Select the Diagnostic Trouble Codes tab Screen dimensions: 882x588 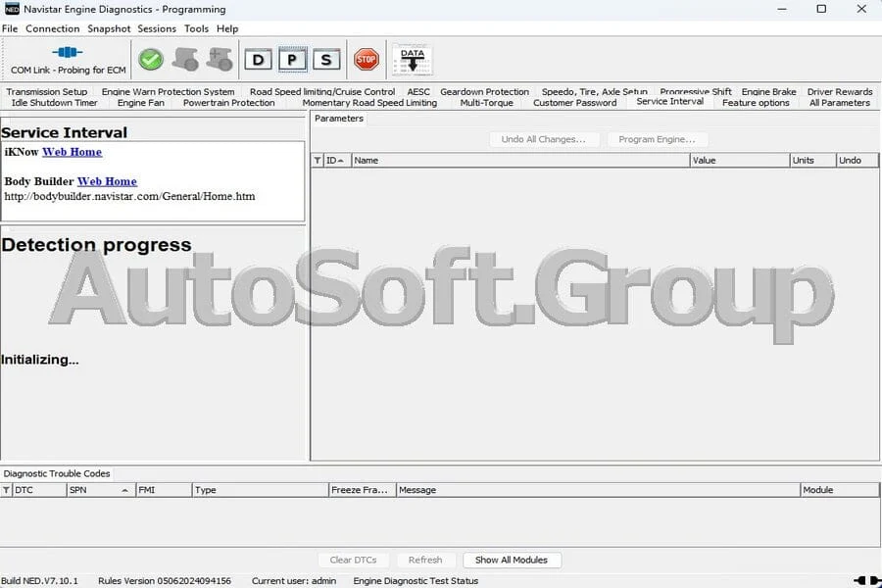click(57, 473)
